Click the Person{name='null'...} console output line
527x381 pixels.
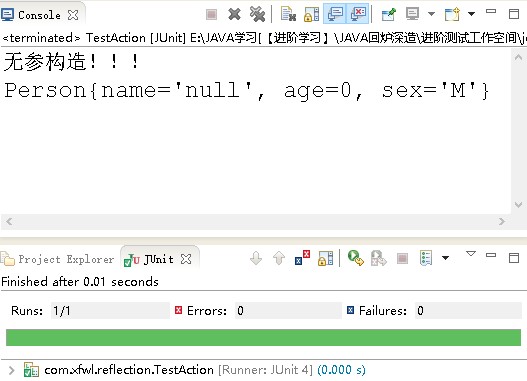coord(246,91)
